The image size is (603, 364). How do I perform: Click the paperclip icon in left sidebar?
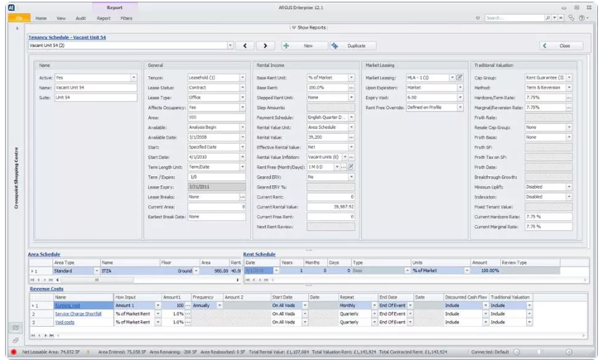point(16,340)
